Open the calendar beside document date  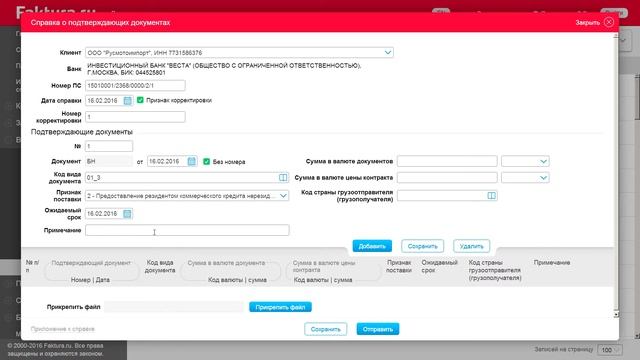[191, 162]
